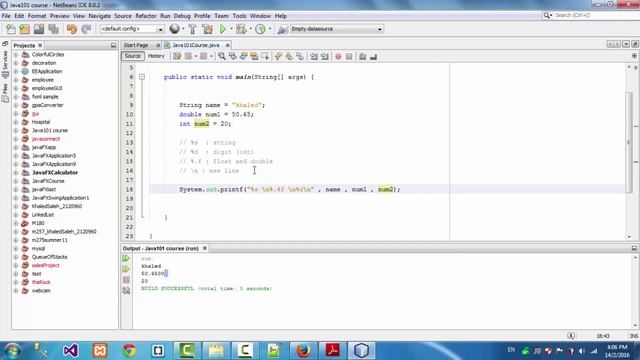Switch to the Start Page tab
This screenshot has height=360, width=640.
pyautogui.click(x=136, y=45)
